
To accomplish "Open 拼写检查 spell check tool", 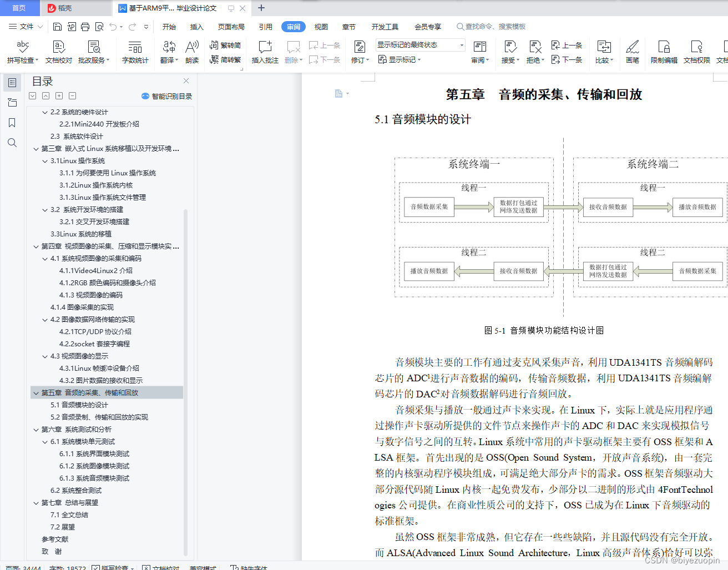I will [x=23, y=52].
